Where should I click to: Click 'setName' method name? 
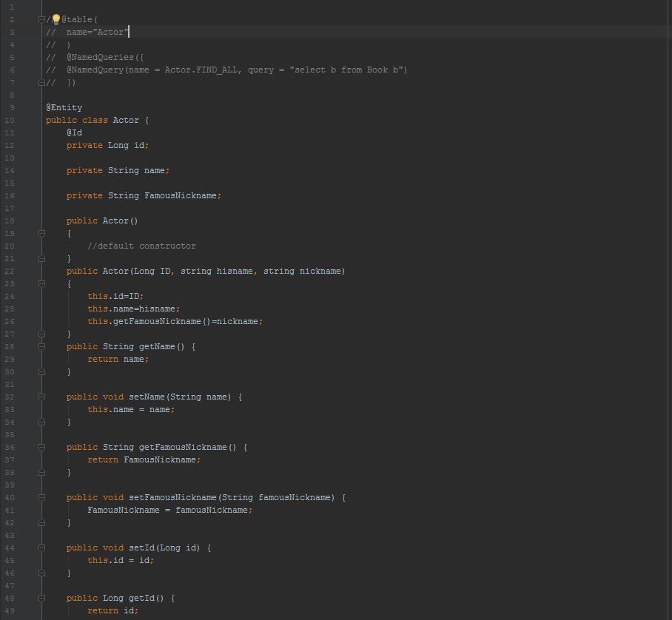click(x=147, y=397)
